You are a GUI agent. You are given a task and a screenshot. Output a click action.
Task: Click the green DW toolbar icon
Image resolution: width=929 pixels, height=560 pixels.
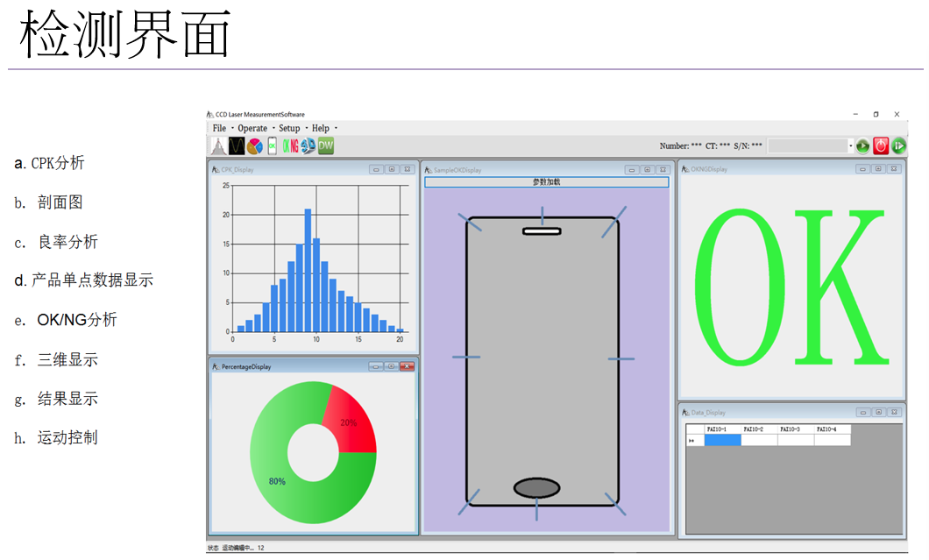pyautogui.click(x=326, y=145)
